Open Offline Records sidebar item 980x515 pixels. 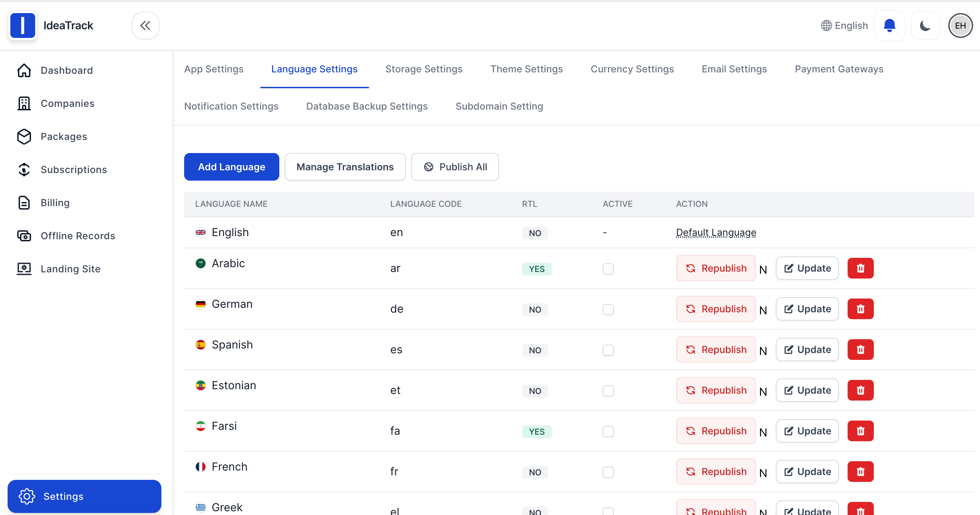click(x=78, y=236)
